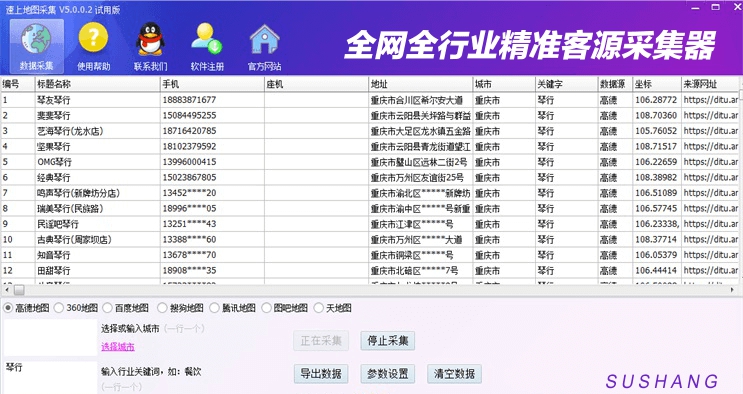Select row 古典琴行(周家坝店)
Image resolution: width=743 pixels, height=394 pixels.
click(x=370, y=239)
